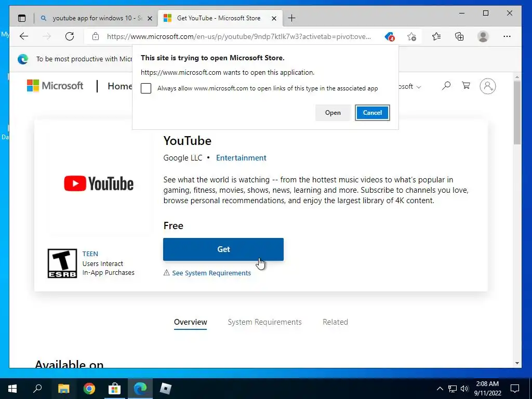Viewport: 532px width, 399px height.
Task: Open See System Requirements link
Action: 211,273
